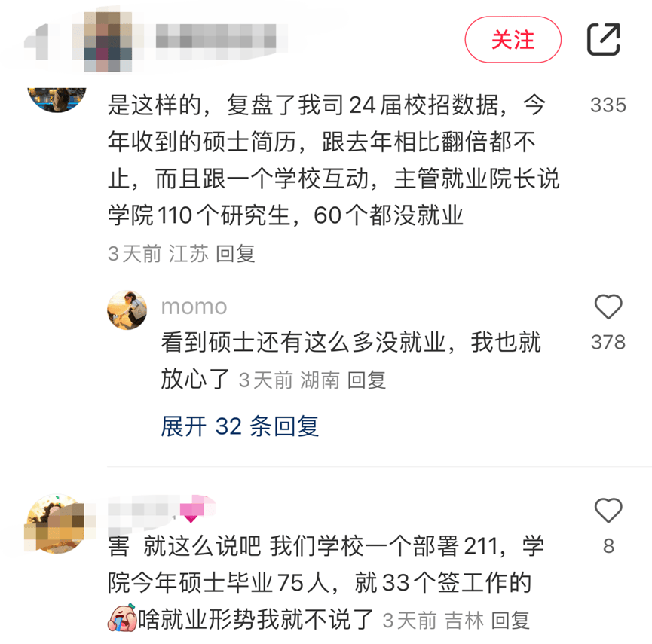652x644 pixels.
Task: Like momo's reply with the heart icon
Action: (x=608, y=307)
